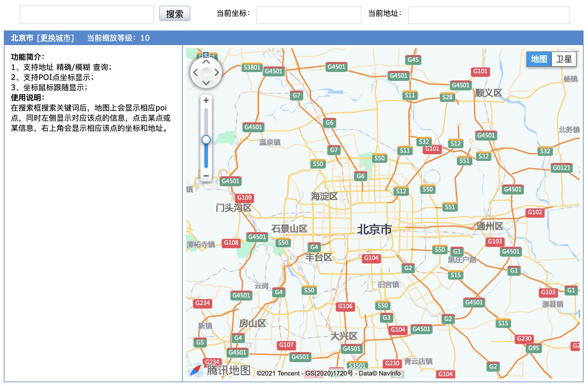This screenshot has width=588, height=386.
Task: Click the 云岗 label
Action: (x=262, y=286)
